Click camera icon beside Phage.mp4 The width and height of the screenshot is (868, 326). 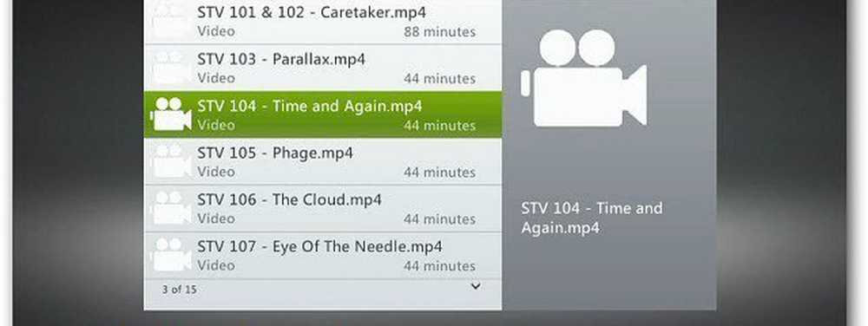(171, 161)
